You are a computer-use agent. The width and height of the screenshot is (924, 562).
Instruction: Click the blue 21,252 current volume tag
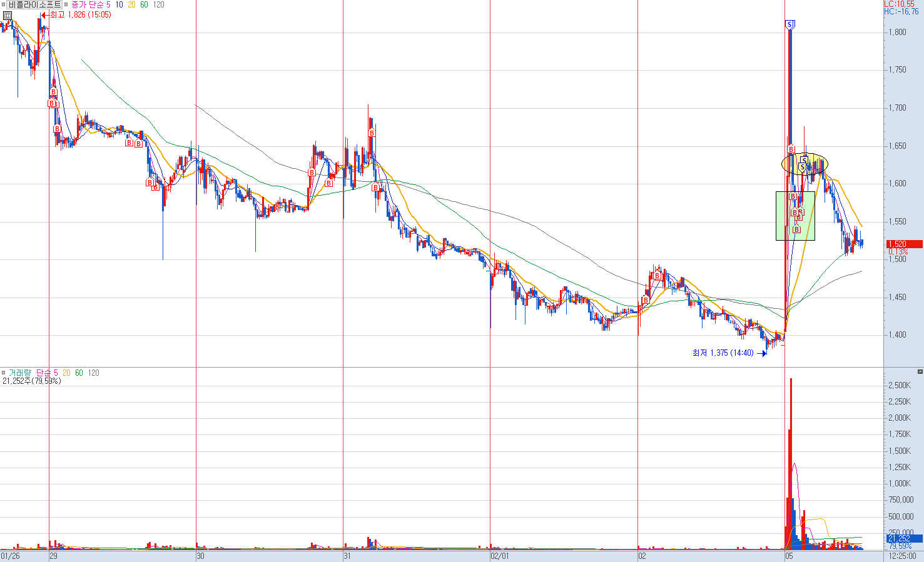904,538
